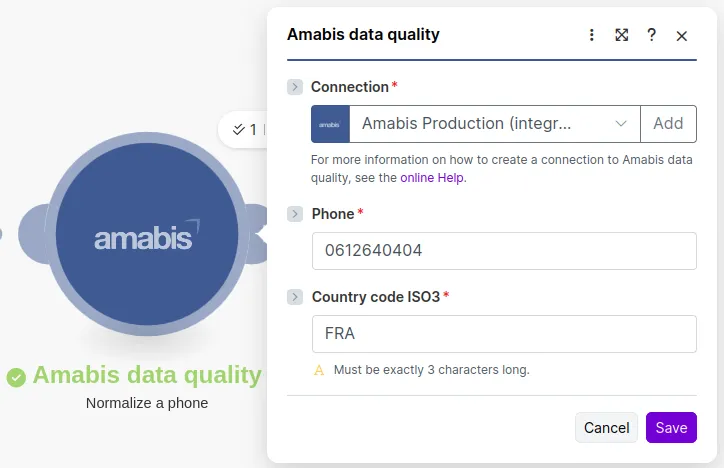
Task: Expand the Connection field toggle arrow
Action: (295, 87)
